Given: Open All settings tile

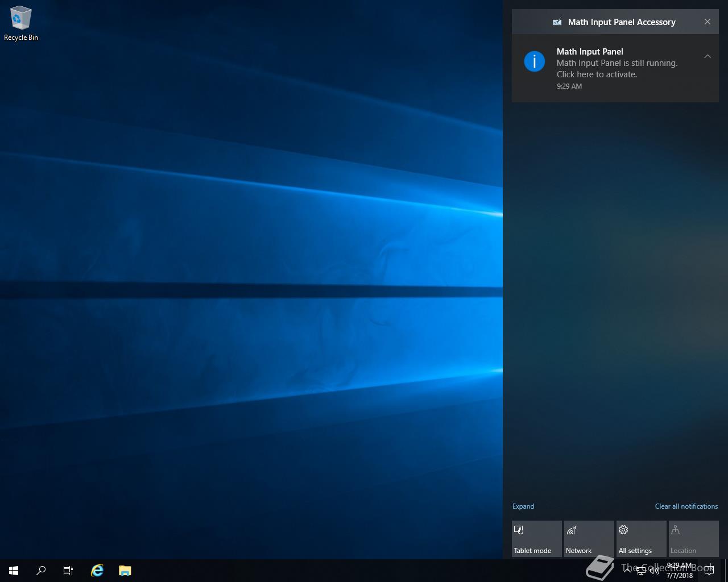Looking at the screenshot, I should [641, 539].
